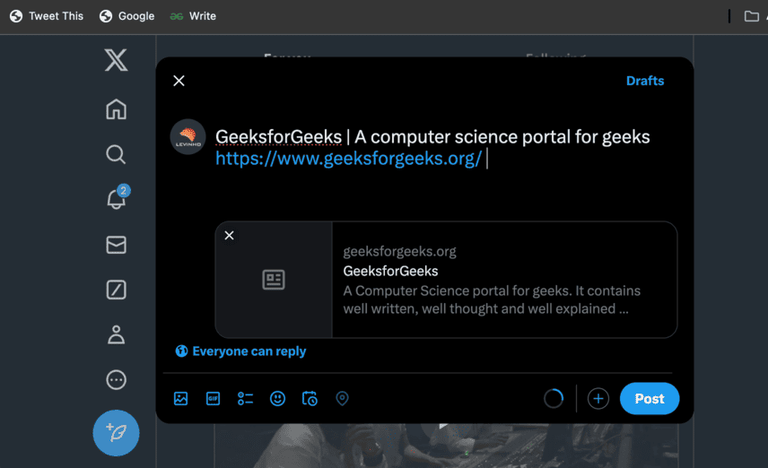The width and height of the screenshot is (768, 468).
Task: Open Profile person icon
Action: pyautogui.click(x=116, y=335)
